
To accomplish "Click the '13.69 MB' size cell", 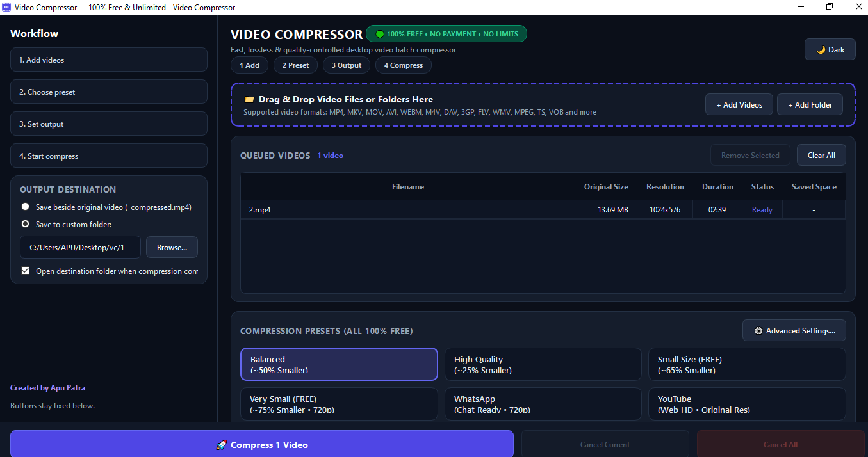I will click(x=606, y=209).
